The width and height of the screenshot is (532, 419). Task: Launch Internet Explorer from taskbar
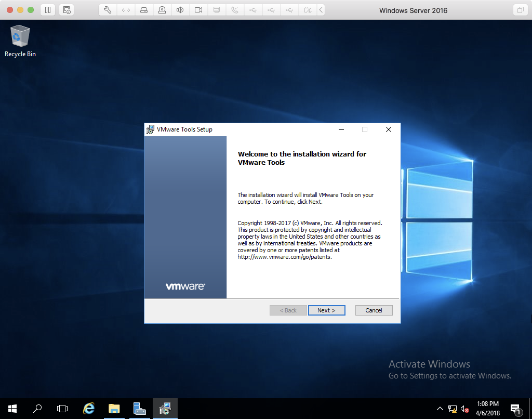(x=89, y=409)
